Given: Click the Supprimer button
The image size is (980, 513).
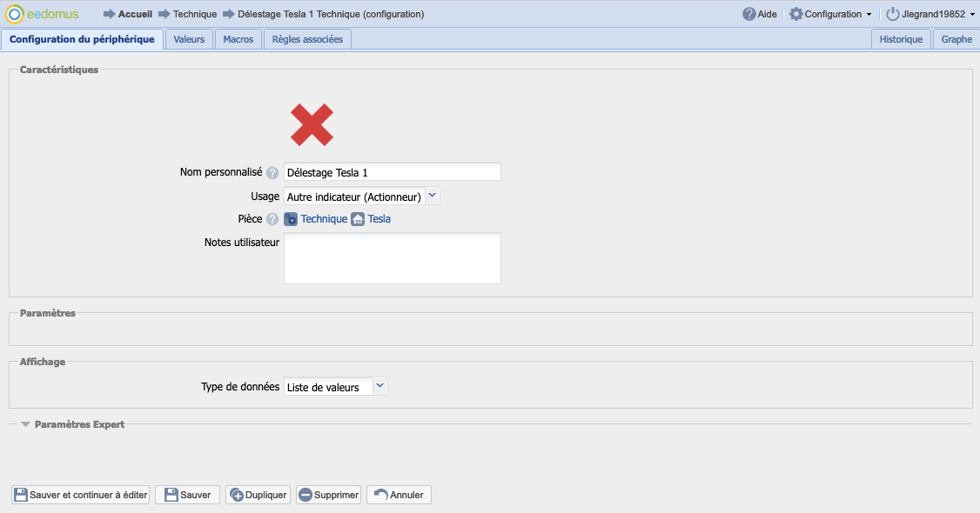Looking at the screenshot, I should point(328,495).
